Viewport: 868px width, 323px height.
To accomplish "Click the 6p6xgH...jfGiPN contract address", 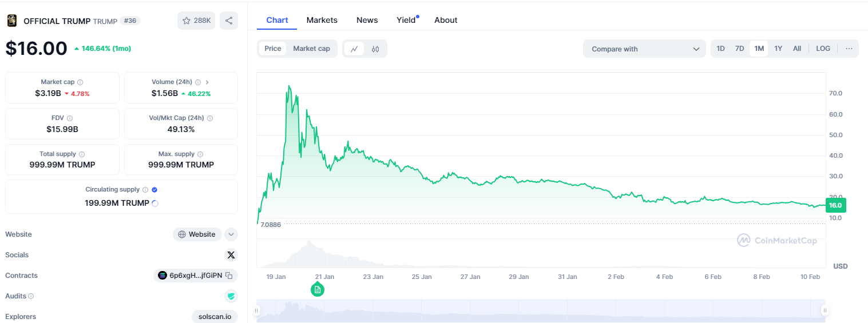I will click(x=196, y=276).
